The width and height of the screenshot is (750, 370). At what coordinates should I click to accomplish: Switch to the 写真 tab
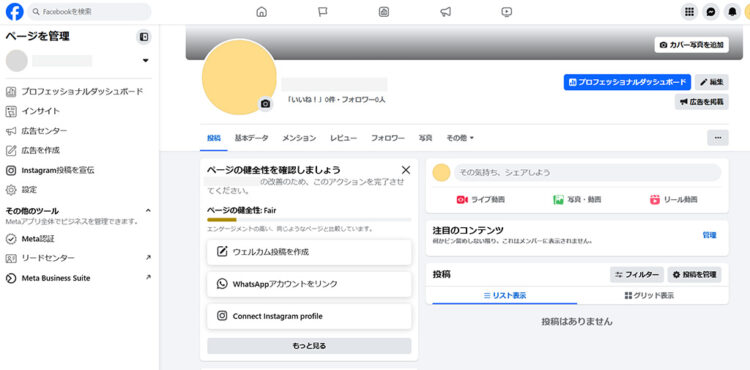[x=425, y=138]
